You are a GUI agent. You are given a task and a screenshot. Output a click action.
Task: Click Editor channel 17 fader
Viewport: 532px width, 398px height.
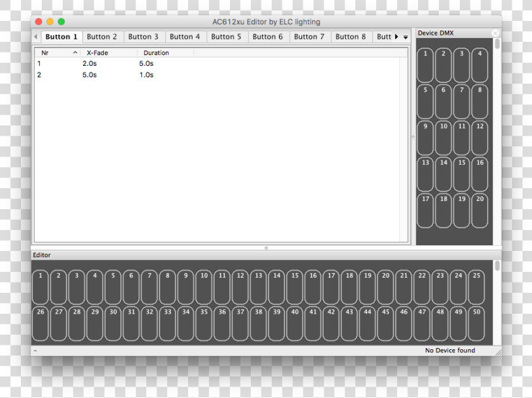331,287
